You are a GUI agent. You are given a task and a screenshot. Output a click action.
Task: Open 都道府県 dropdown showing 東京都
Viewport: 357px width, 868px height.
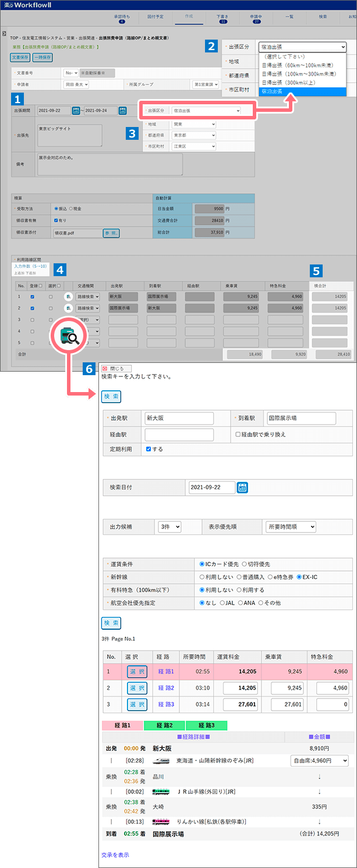193,135
